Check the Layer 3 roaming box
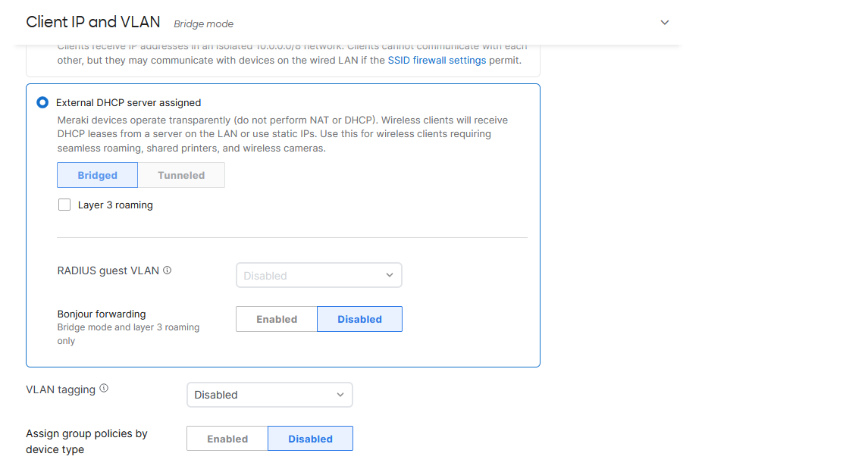The width and height of the screenshot is (868, 469). (x=64, y=205)
